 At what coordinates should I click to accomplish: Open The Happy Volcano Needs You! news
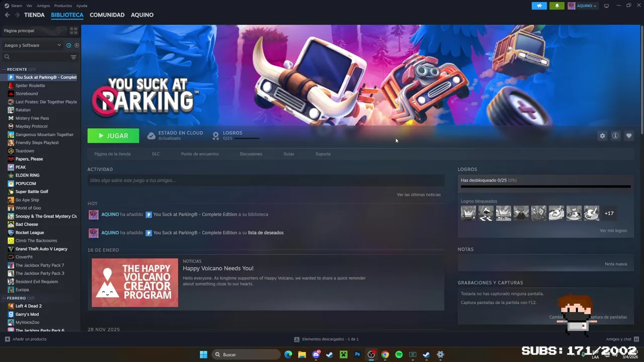[x=218, y=268]
